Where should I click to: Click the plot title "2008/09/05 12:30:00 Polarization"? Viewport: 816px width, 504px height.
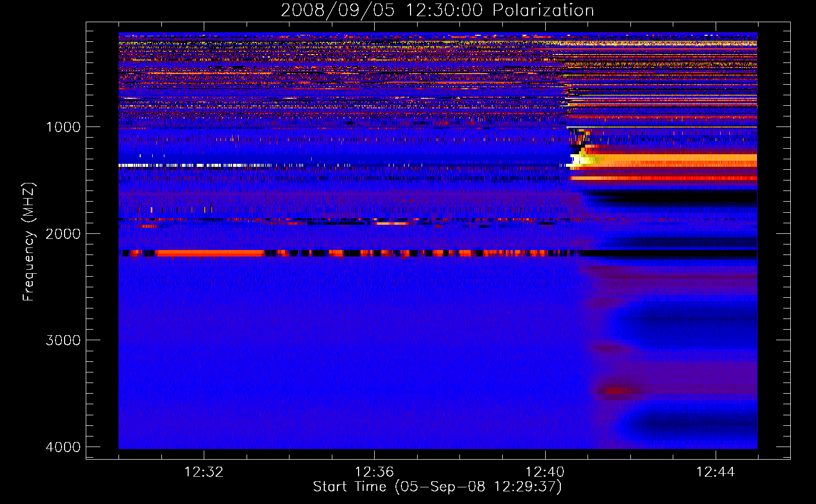[x=437, y=10]
